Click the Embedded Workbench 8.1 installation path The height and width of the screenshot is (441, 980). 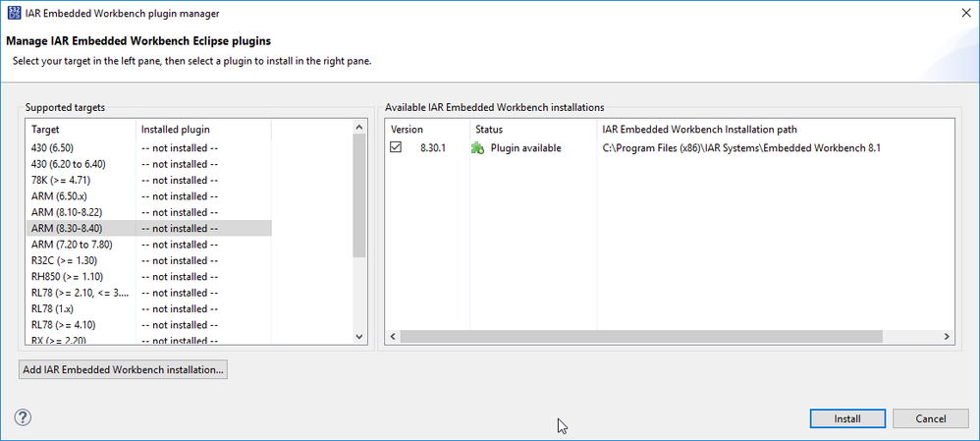[x=741, y=148]
